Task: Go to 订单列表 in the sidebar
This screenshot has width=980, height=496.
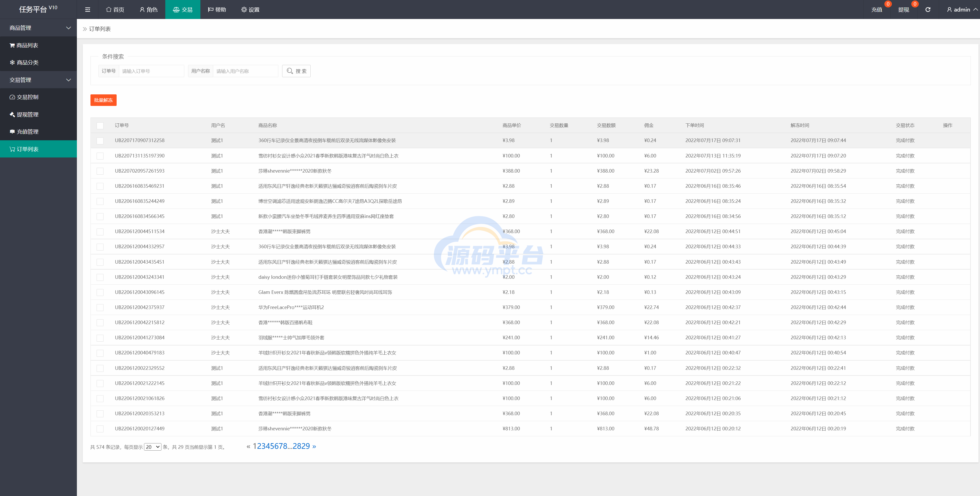Action: [38, 149]
